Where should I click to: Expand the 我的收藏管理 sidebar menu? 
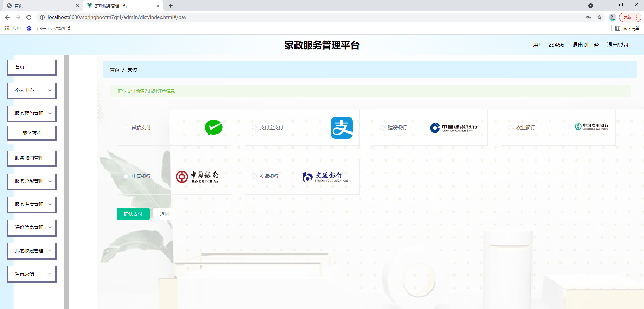point(32,251)
